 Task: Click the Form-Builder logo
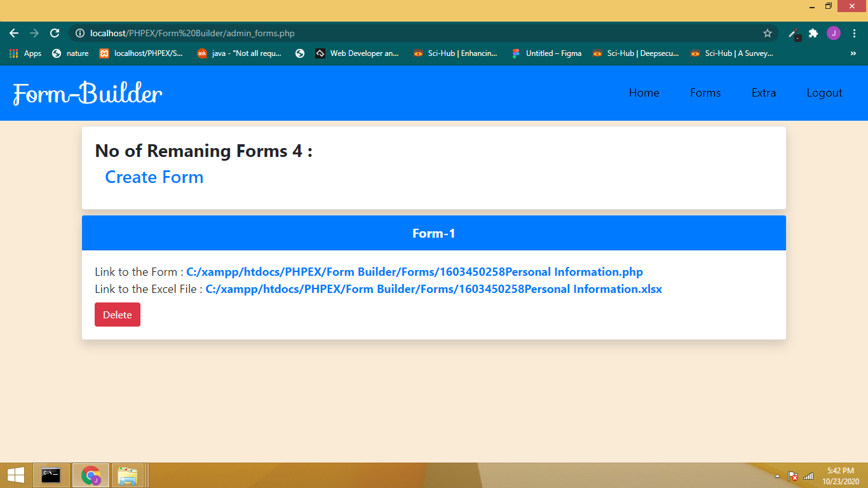(88, 93)
